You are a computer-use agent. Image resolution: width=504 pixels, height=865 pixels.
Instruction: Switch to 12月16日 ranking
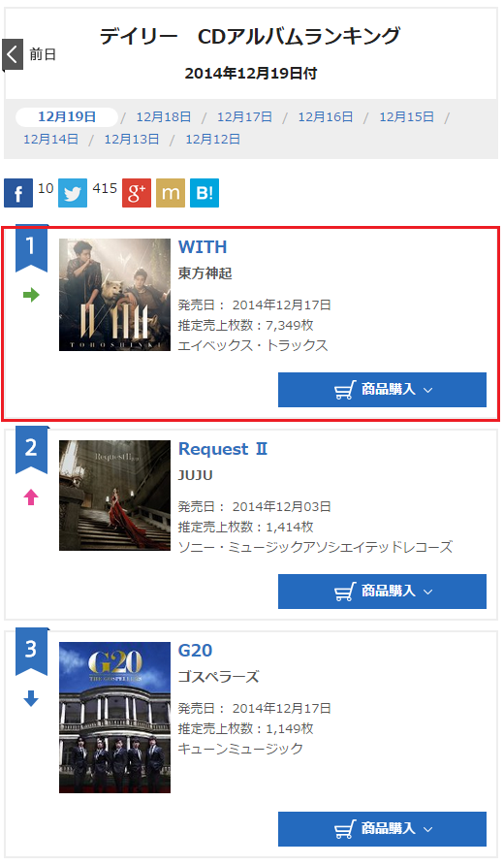pos(326,117)
